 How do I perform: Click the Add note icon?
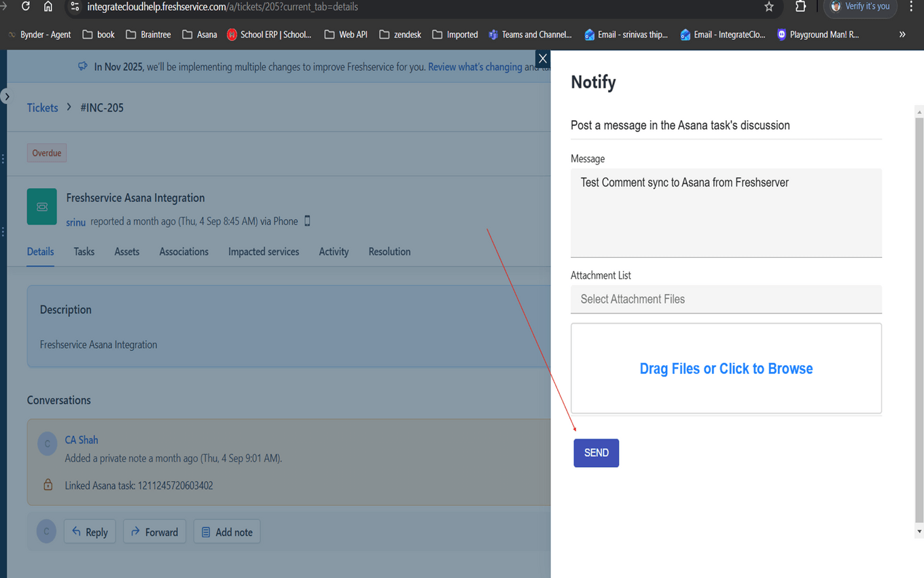(206, 531)
